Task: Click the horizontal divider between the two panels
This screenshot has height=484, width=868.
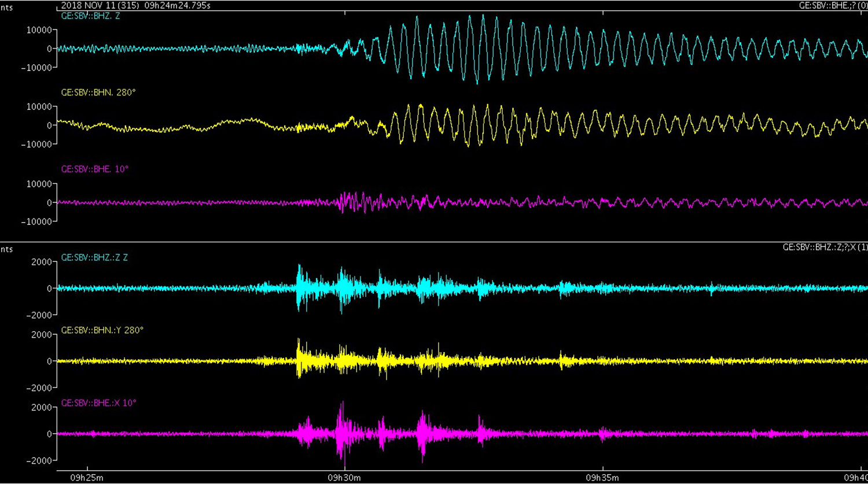Action: click(434, 242)
